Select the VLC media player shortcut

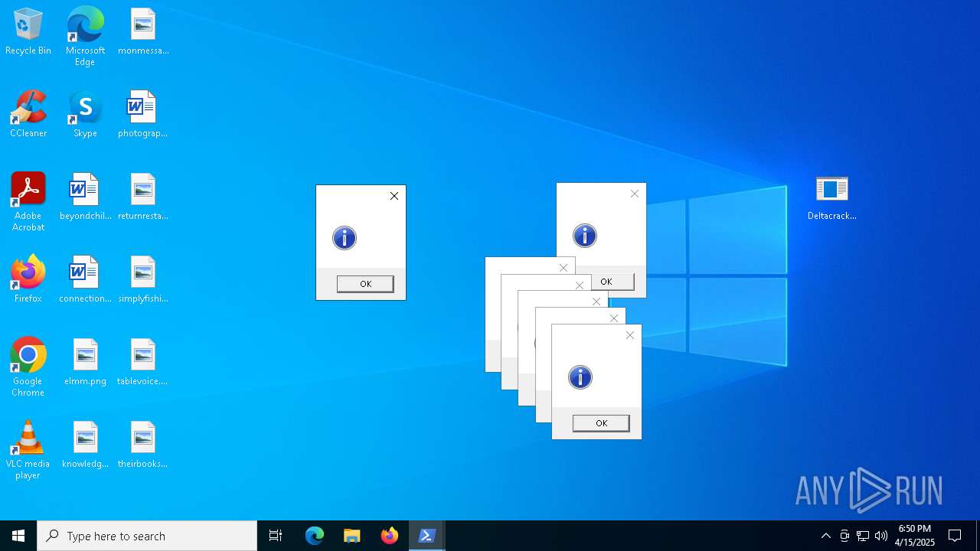(28, 450)
